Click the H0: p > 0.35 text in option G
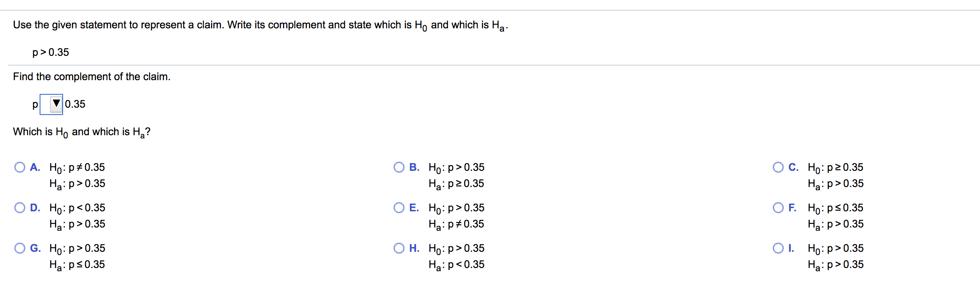980x285 pixels. [x=76, y=248]
